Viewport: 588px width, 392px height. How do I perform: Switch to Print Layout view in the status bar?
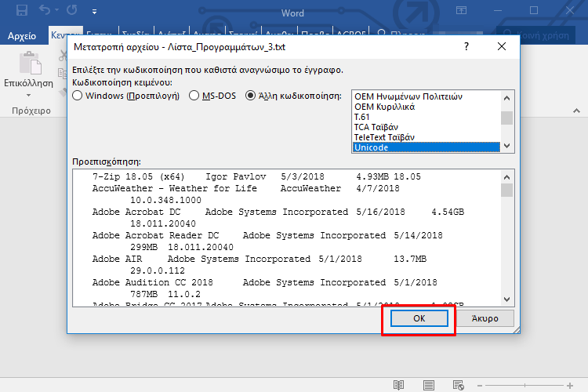429,385
